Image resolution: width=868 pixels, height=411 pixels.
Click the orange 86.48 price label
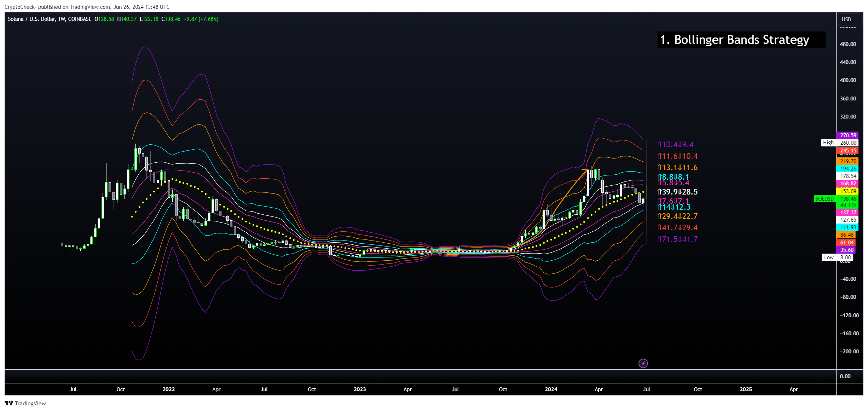[x=846, y=235]
